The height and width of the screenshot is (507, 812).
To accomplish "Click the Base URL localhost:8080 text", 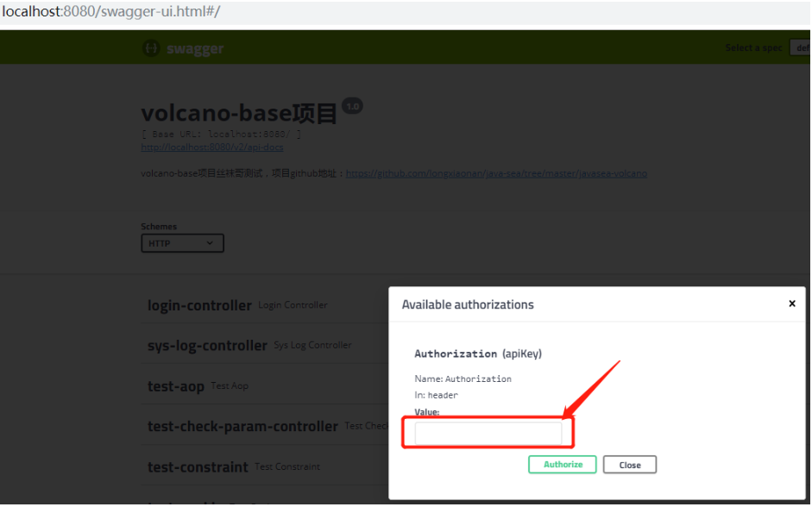I will pyautogui.click(x=221, y=135).
